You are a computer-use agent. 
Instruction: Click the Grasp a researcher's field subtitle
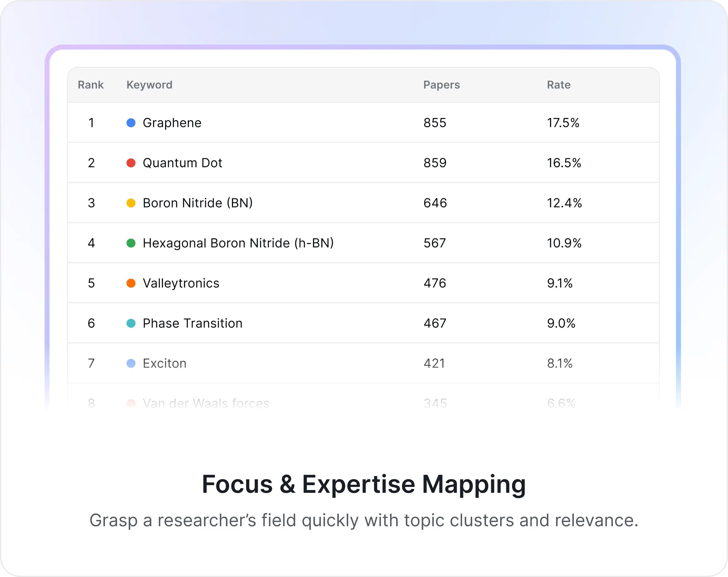(364, 521)
